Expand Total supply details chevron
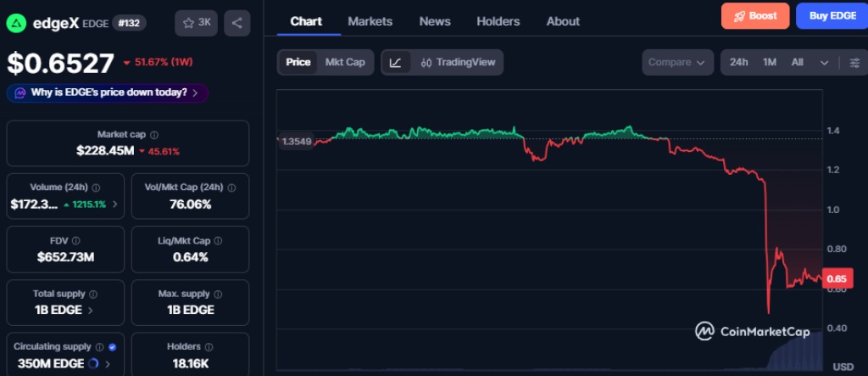The height and width of the screenshot is (376, 868). (90, 310)
